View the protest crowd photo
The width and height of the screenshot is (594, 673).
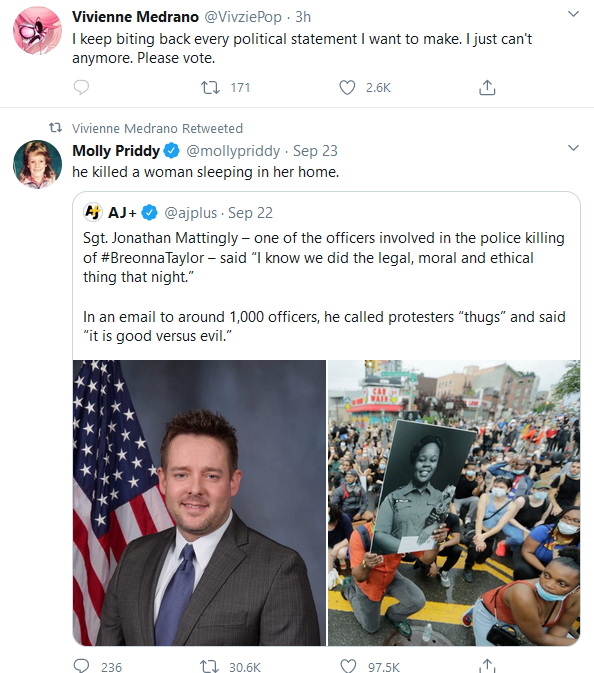tap(454, 503)
